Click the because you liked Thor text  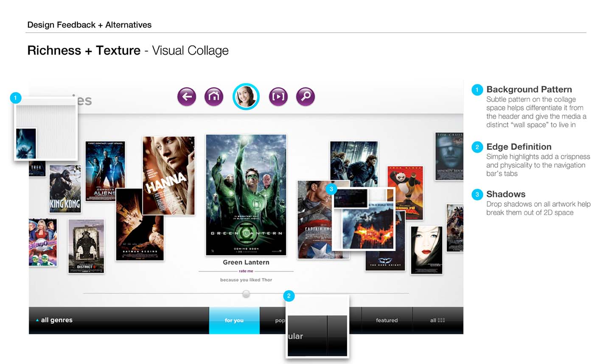[246, 280]
